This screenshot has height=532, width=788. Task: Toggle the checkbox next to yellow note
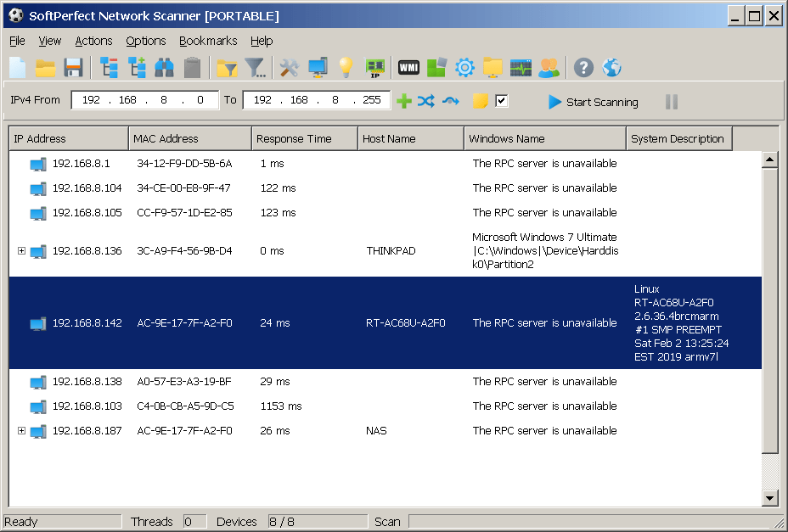[x=501, y=101]
